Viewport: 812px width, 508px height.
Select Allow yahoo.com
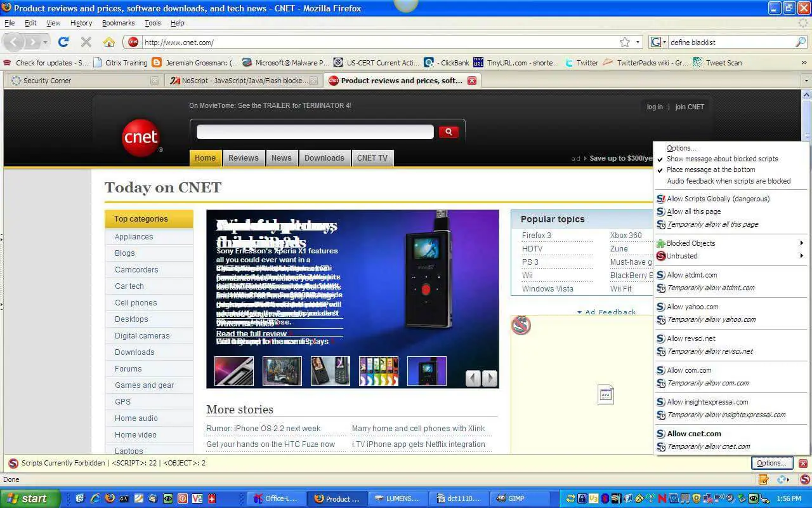click(692, 307)
